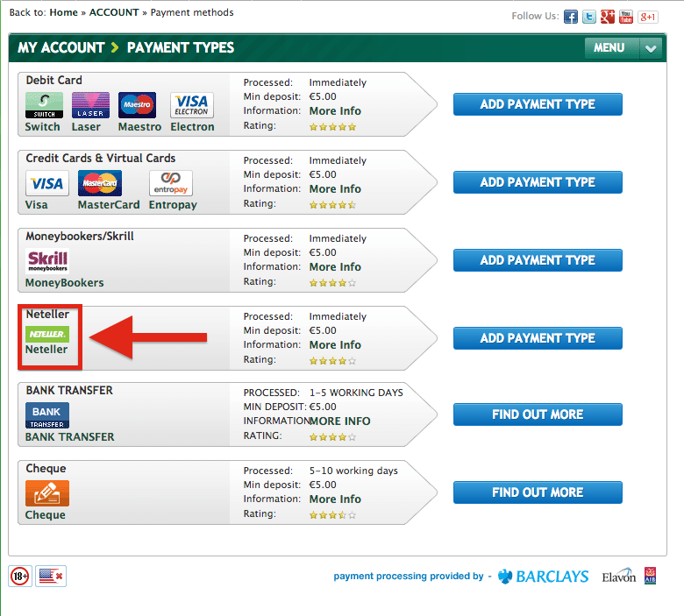This screenshot has width=684, height=616.
Task: Open the AIB logo link
Action: pyautogui.click(x=650, y=576)
